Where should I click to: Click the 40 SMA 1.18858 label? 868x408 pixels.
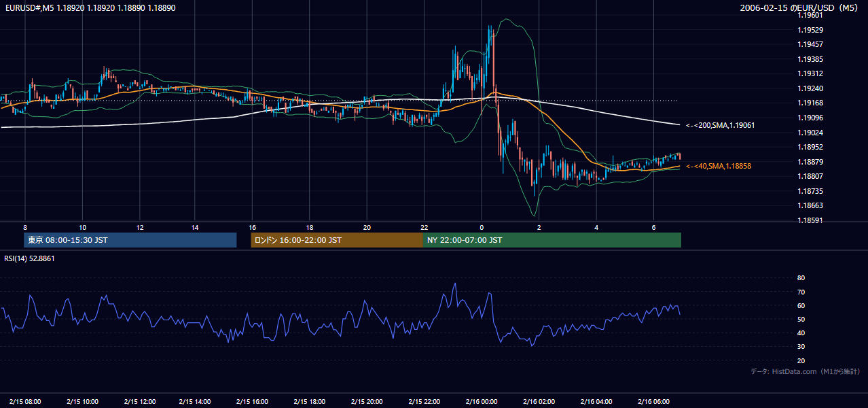point(719,166)
